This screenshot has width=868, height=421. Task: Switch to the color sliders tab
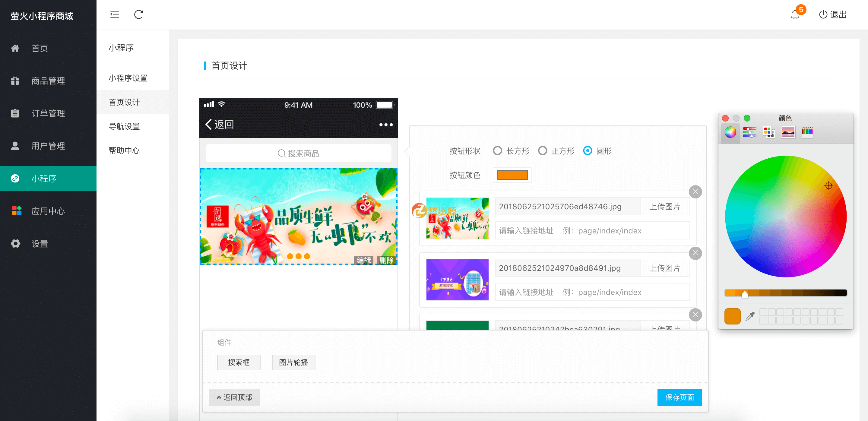pyautogui.click(x=749, y=132)
